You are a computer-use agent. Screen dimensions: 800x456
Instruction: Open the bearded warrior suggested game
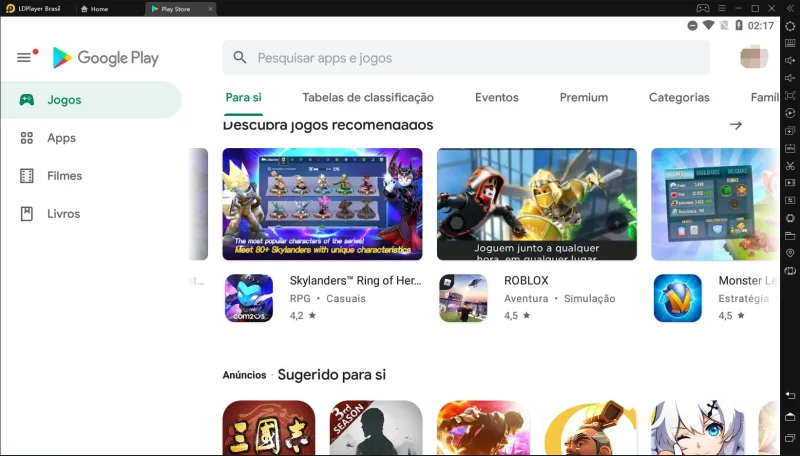pos(590,428)
